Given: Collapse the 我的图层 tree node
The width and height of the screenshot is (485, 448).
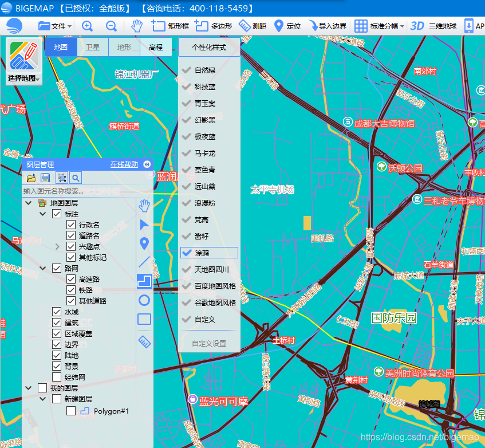Looking at the screenshot, I should [x=29, y=388].
